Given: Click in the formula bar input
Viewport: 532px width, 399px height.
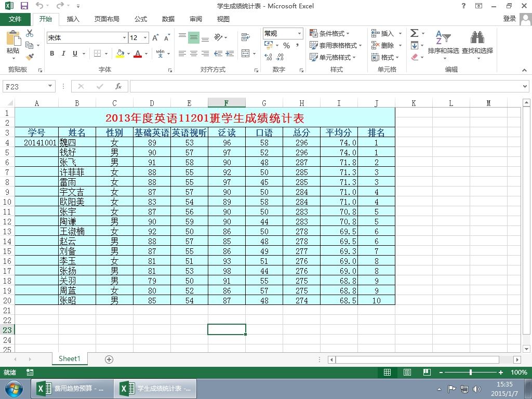Looking at the screenshot, I should tap(326, 86).
